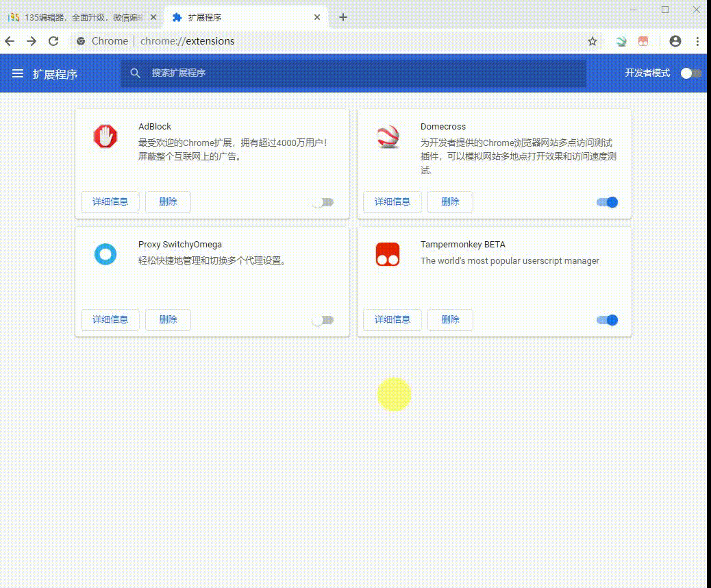Viewport: 711px width, 588px height.
Task: Open the extensions hamburger menu
Action: pyautogui.click(x=18, y=73)
